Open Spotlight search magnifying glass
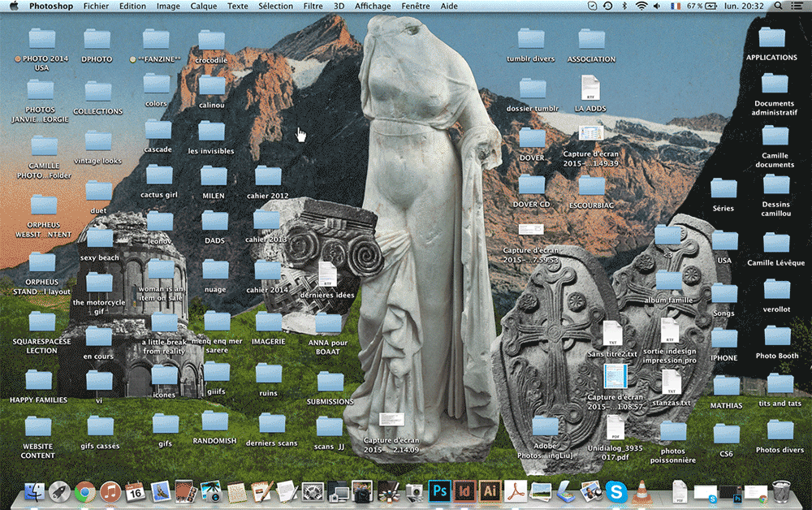The width and height of the screenshot is (812, 510). point(777,6)
